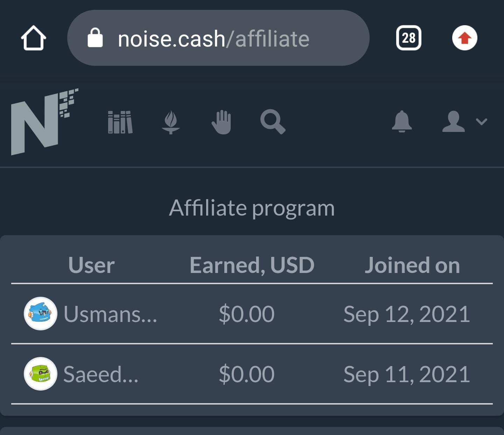
Task: Open the noise.cash logo homepage
Action: click(45, 121)
